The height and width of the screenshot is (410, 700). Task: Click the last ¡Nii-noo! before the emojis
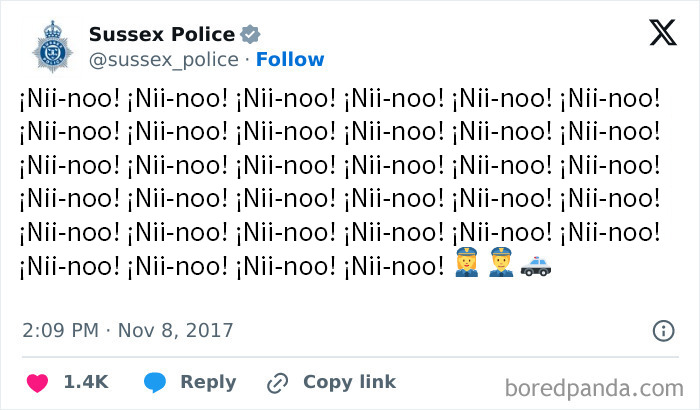[394, 267]
